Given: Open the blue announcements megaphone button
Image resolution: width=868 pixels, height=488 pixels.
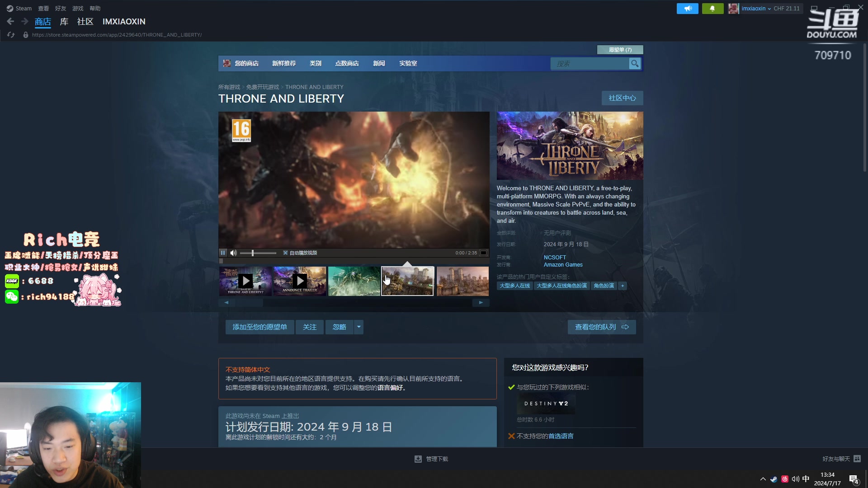Looking at the screenshot, I should coord(687,9).
